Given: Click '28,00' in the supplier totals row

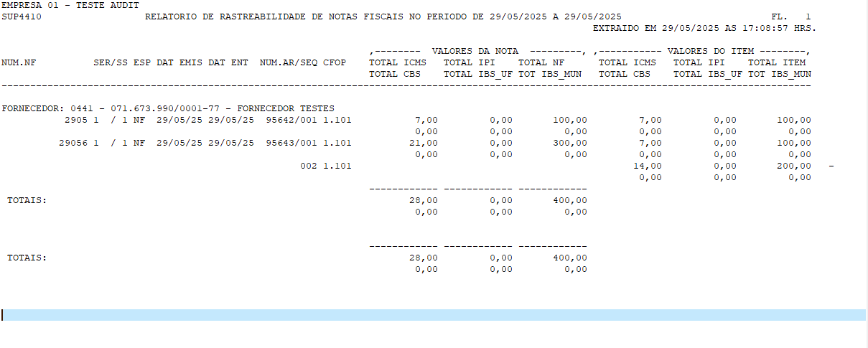Looking at the screenshot, I should click(x=424, y=201).
